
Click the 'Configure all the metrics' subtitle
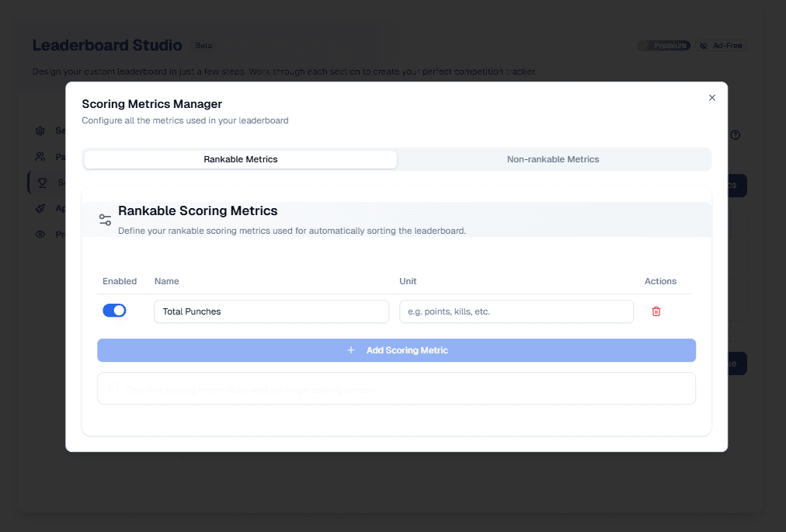coord(185,120)
